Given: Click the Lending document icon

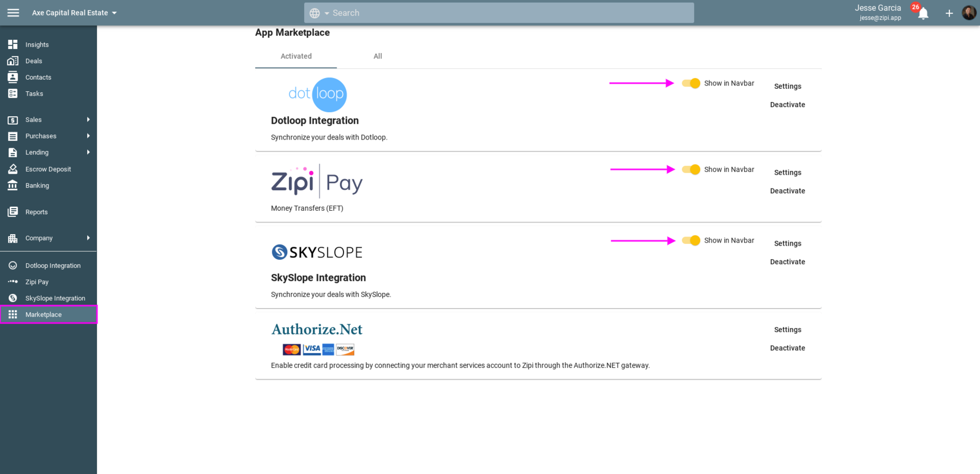Looking at the screenshot, I should [x=13, y=153].
